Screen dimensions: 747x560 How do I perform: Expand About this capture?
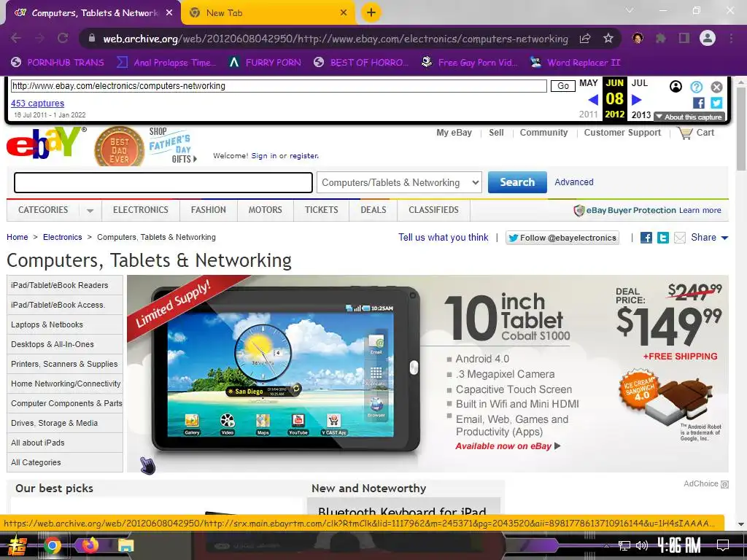689,117
